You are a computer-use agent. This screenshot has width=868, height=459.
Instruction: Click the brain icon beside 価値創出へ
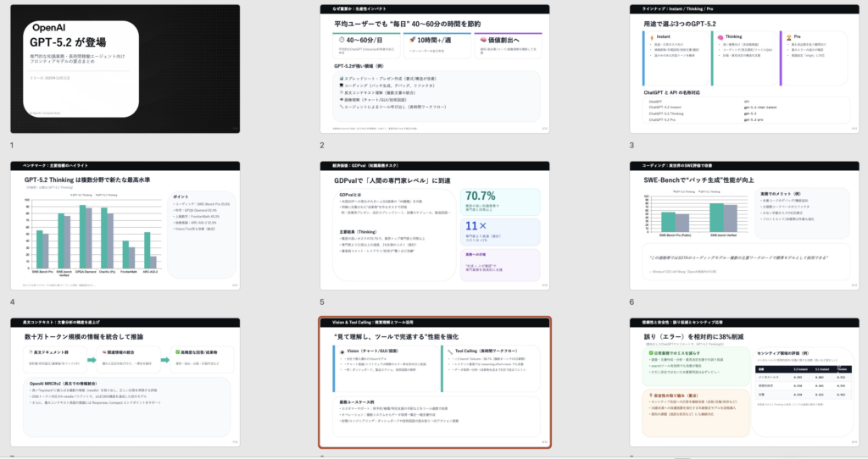pos(481,40)
